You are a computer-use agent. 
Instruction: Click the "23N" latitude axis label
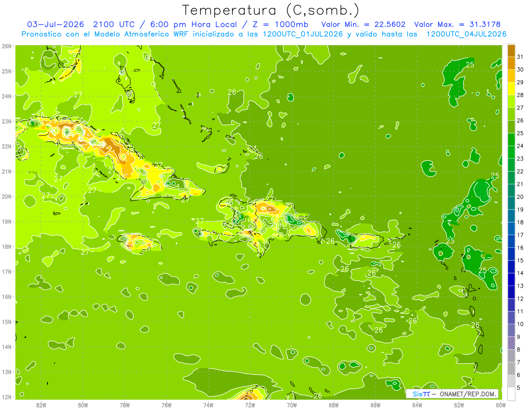coord(7,121)
